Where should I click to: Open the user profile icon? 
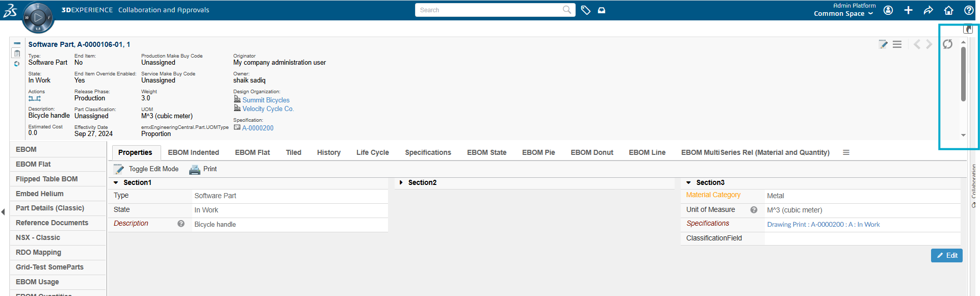(x=888, y=10)
